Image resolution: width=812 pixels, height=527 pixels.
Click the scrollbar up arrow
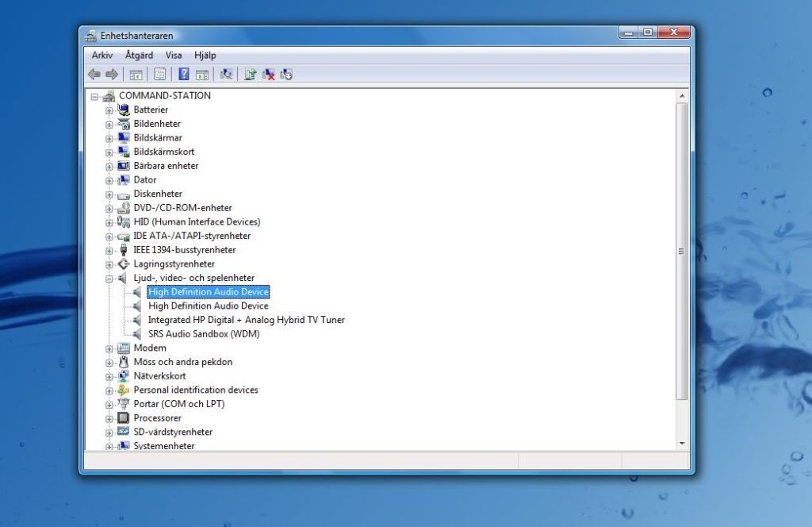pyautogui.click(x=682, y=96)
